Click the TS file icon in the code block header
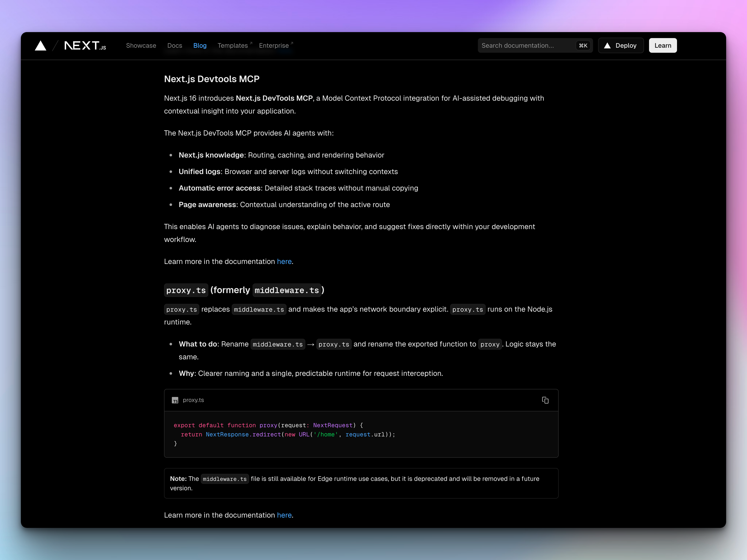Screen dimensions: 747x560 point(175,400)
